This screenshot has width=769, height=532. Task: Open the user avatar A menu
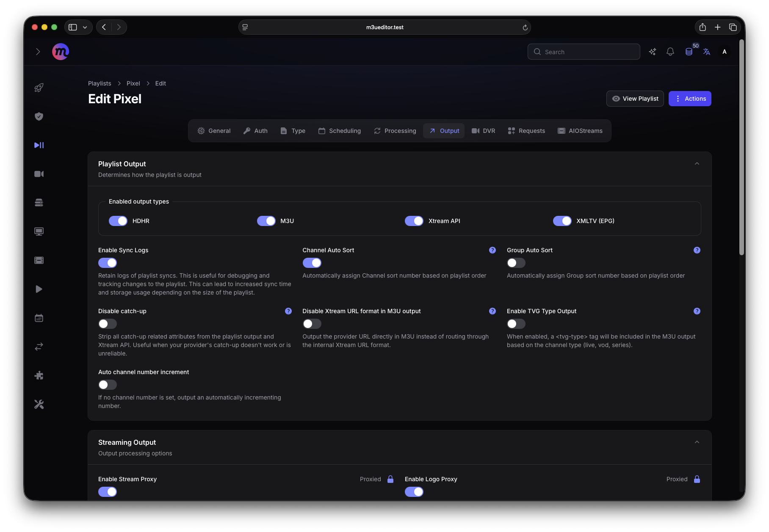(725, 52)
